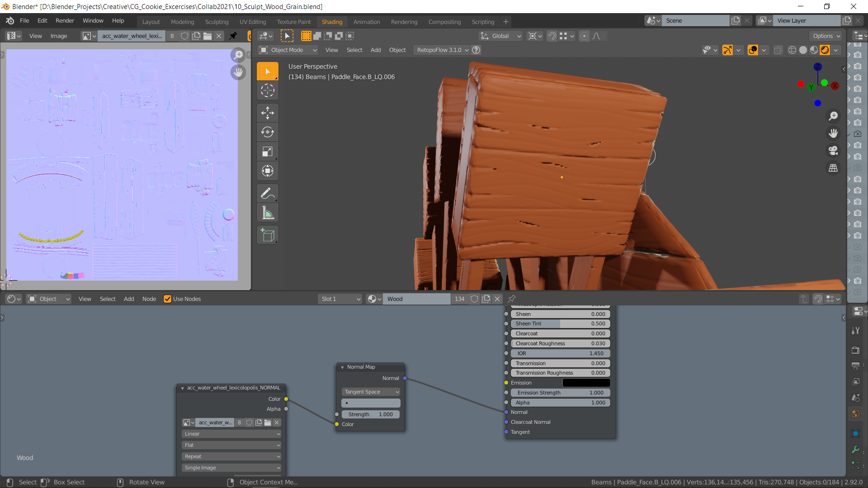Screen dimensions: 868x488
Task: Click the Options button in viewport
Action: click(x=826, y=36)
